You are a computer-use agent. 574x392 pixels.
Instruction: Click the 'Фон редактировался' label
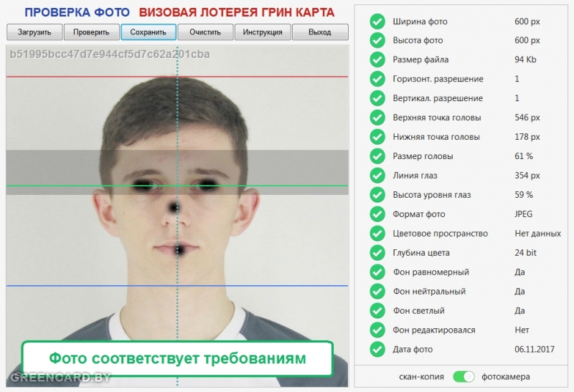434,330
